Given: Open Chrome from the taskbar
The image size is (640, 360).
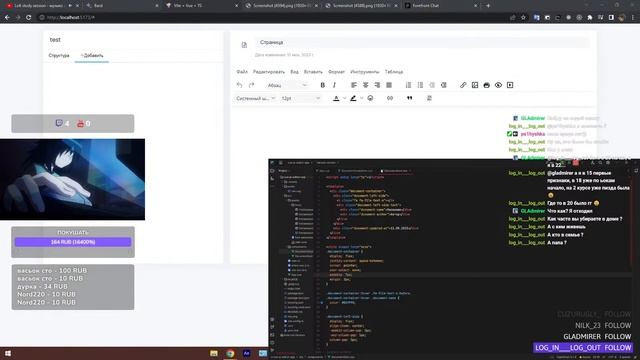Looking at the screenshot, I should pos(230,353).
